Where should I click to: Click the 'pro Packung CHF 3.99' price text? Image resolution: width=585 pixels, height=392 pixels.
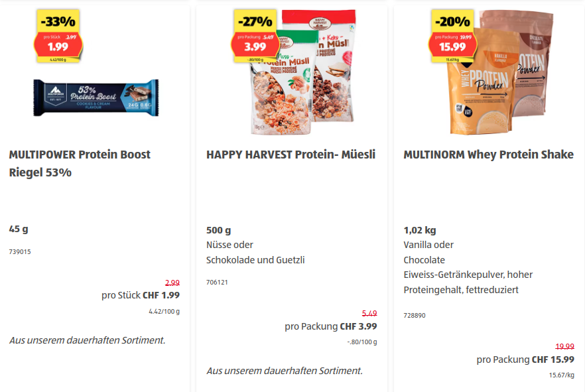pos(330,326)
